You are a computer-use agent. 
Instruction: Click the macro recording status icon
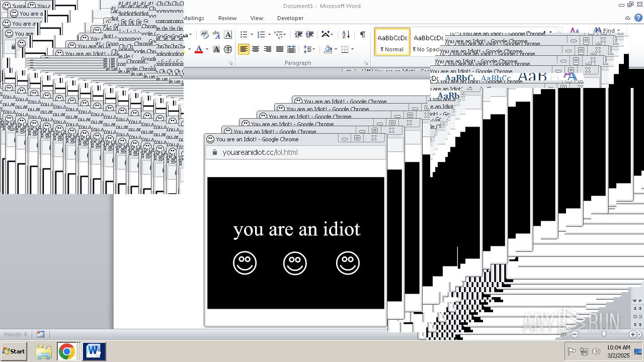[x=40, y=334]
